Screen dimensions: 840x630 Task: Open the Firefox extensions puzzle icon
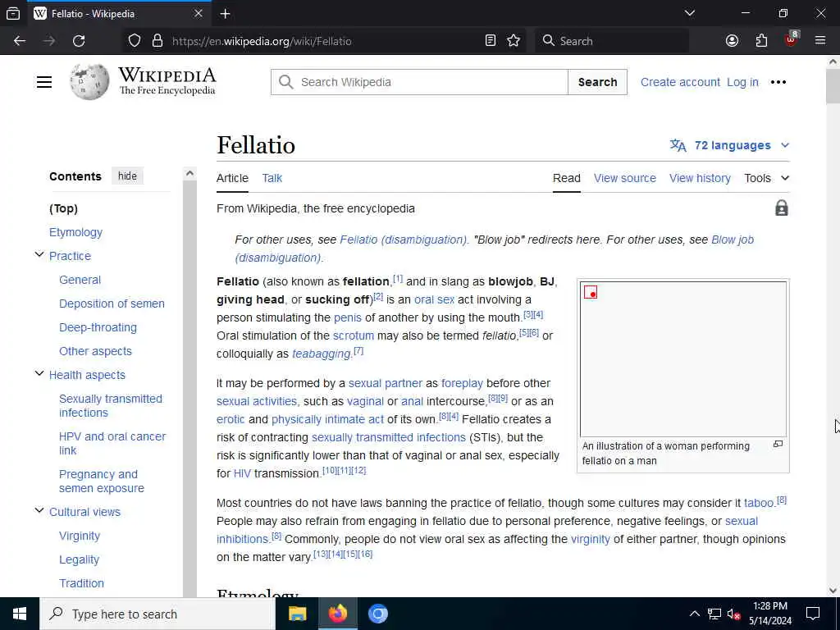tap(761, 41)
